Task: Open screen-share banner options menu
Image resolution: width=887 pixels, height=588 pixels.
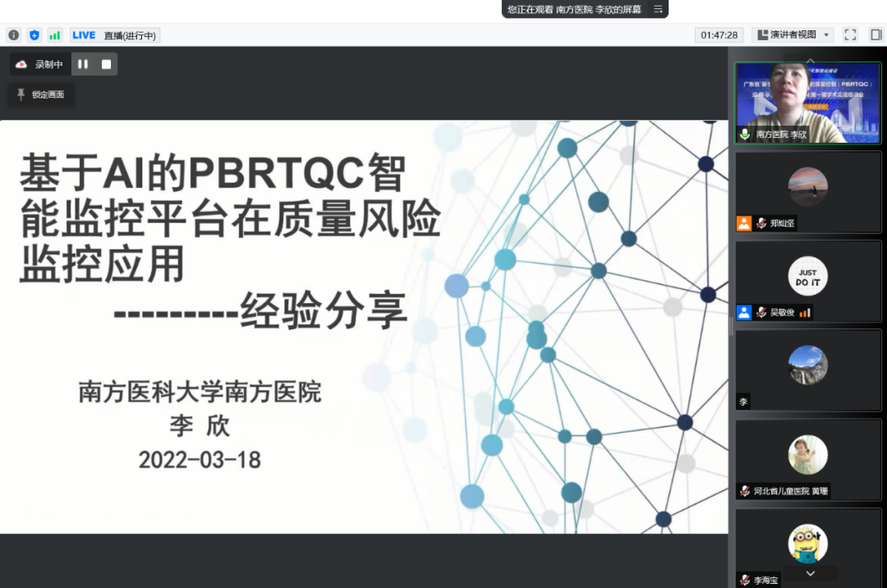Action: point(658,9)
